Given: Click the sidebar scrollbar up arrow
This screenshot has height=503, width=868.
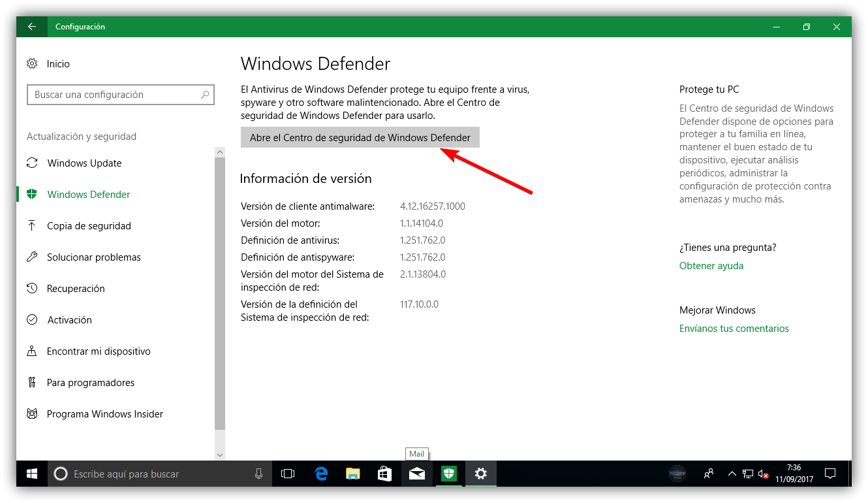Looking at the screenshot, I should (220, 152).
